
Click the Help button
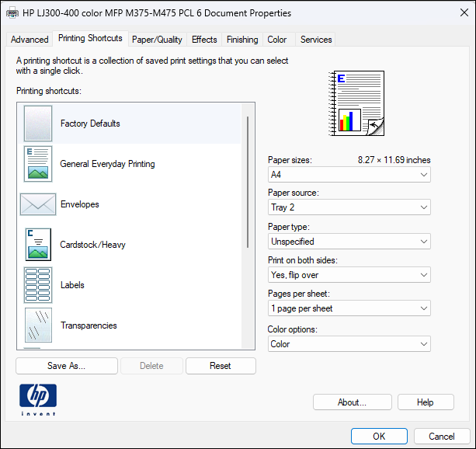426,402
